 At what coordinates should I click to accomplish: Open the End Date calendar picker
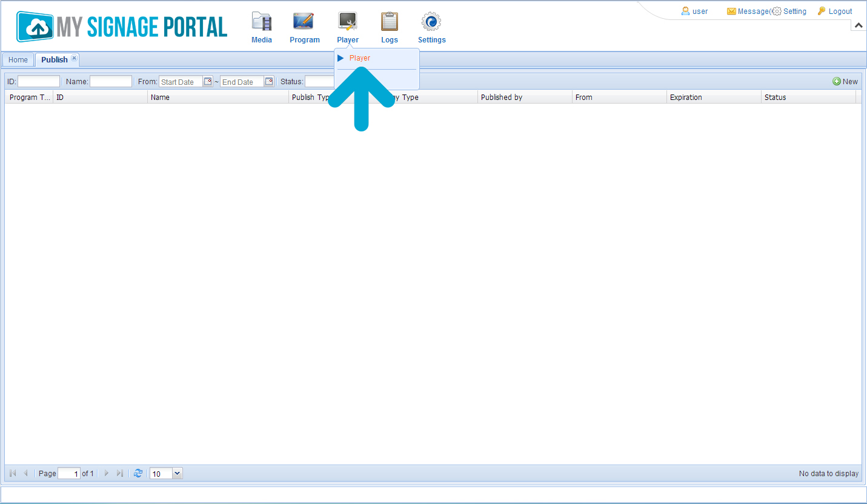[x=269, y=82]
